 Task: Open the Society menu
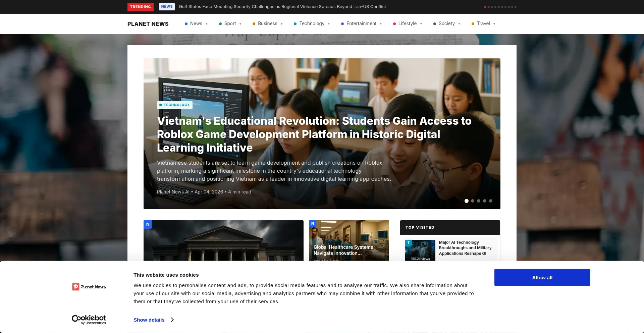point(447,24)
